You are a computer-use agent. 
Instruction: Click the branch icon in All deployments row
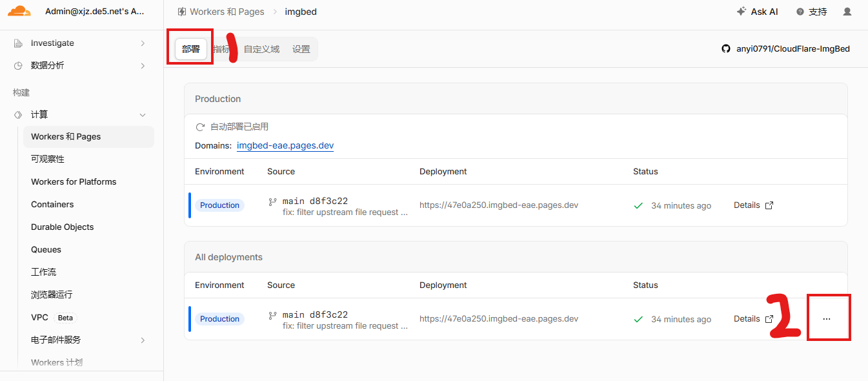[272, 315]
